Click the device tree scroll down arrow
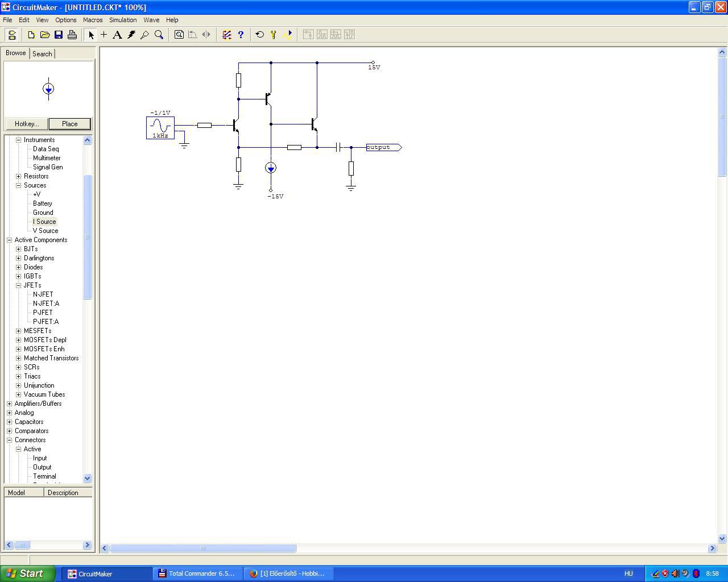The height and width of the screenshot is (582, 728). [88, 478]
